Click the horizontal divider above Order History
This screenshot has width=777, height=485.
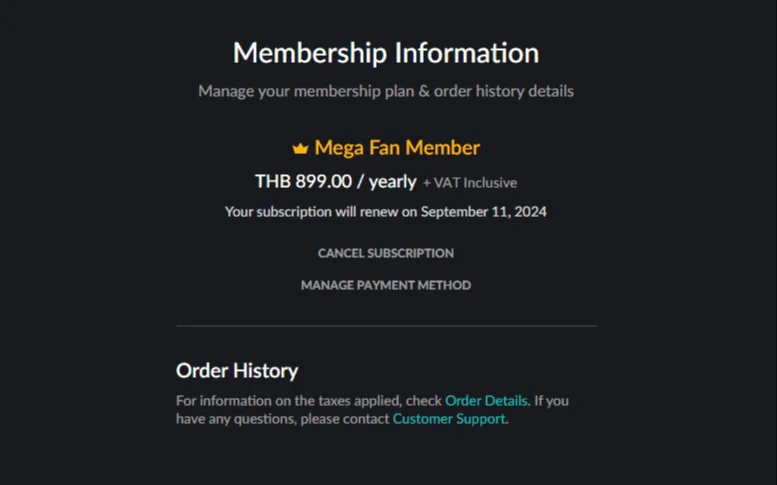[x=386, y=326]
